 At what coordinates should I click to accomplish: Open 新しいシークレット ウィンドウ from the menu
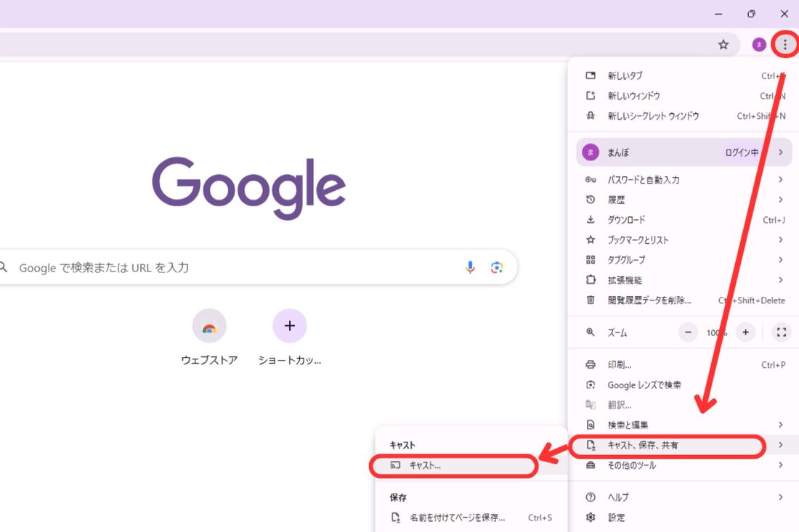tap(652, 115)
